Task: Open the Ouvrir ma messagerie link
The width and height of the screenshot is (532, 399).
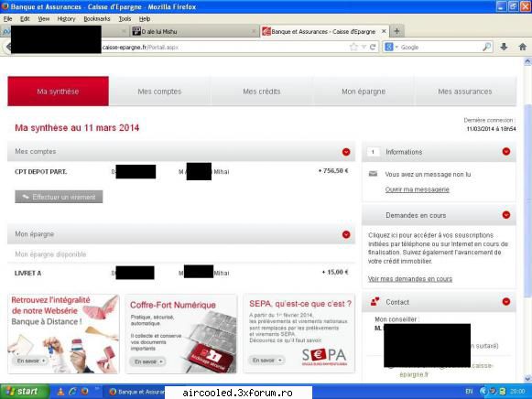Action: 417,189
